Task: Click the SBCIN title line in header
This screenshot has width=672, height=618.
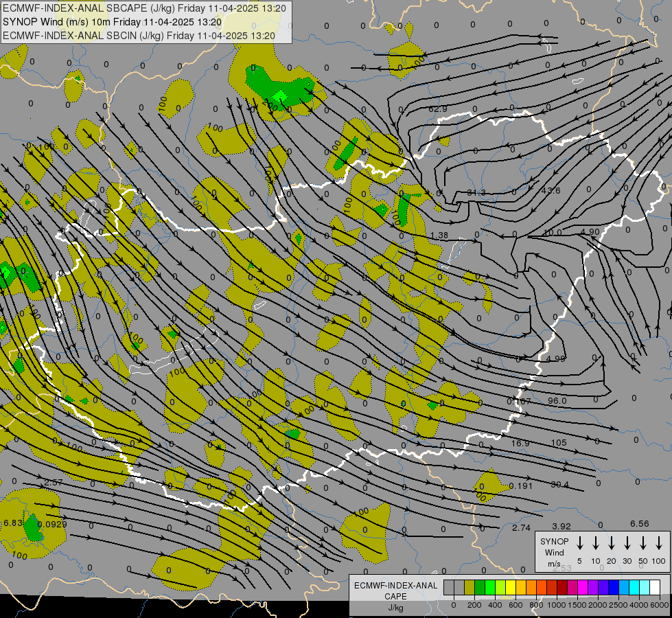Action: 139,36
